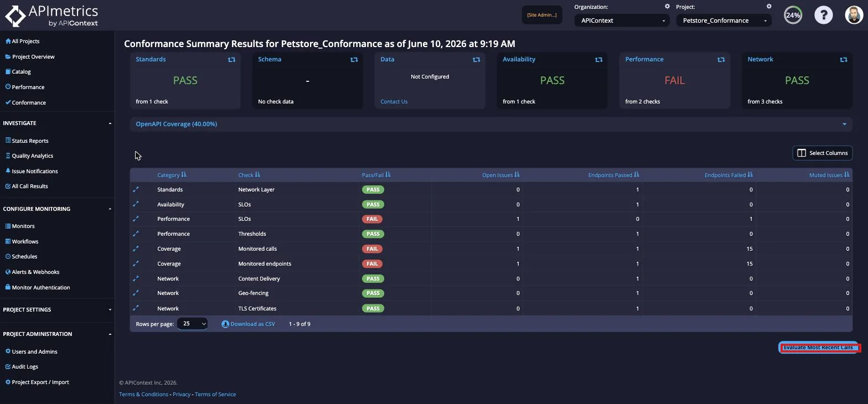Open Issue Notifications
The width and height of the screenshot is (868, 404).
(x=31, y=171)
